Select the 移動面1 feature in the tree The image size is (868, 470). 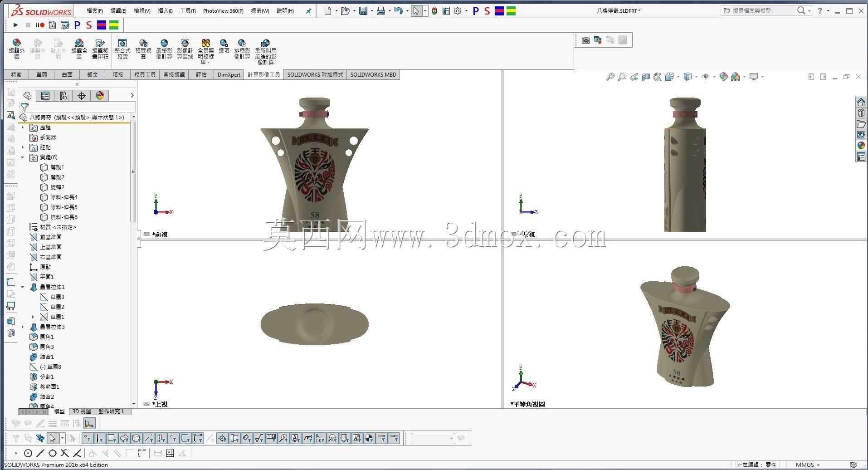45,387
